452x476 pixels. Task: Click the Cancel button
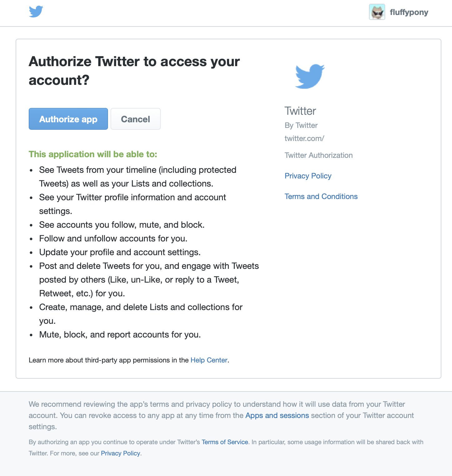pos(135,119)
